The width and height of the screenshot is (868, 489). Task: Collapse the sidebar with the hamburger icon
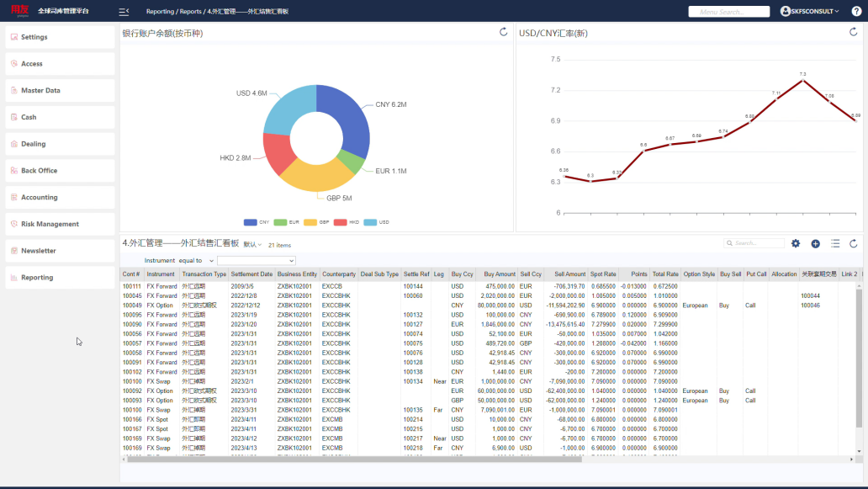[124, 12]
